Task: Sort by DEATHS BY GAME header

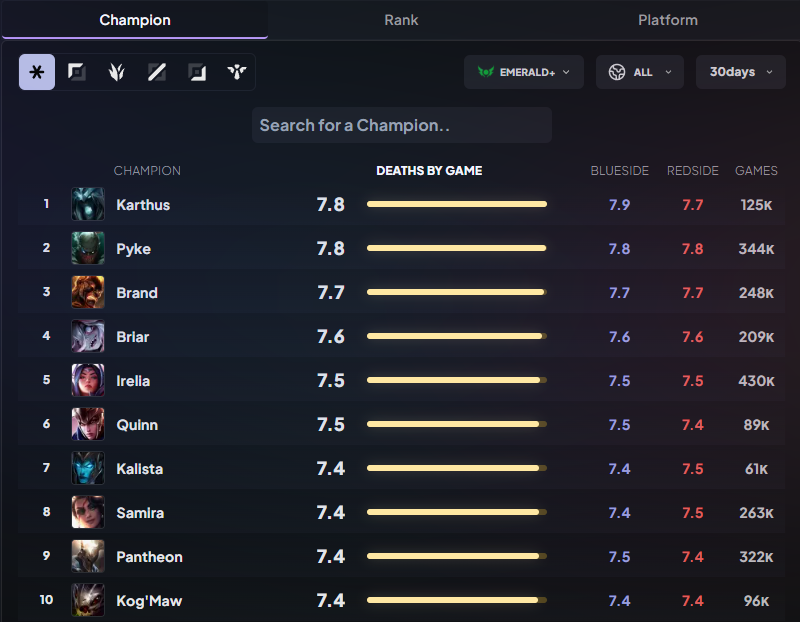Action: [x=429, y=170]
